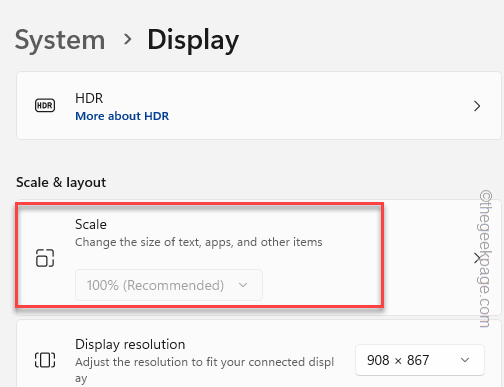
Task: Click the Display resolution title
Action: (130, 344)
